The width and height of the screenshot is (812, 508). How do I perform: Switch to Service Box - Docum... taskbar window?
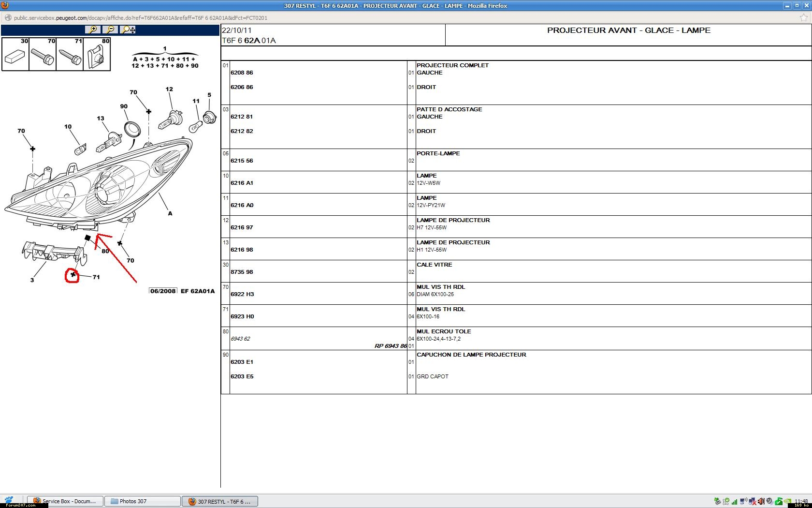pos(65,501)
